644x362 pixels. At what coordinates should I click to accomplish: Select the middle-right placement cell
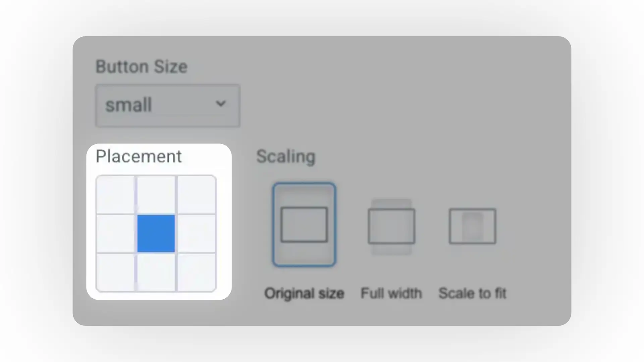[x=197, y=233]
